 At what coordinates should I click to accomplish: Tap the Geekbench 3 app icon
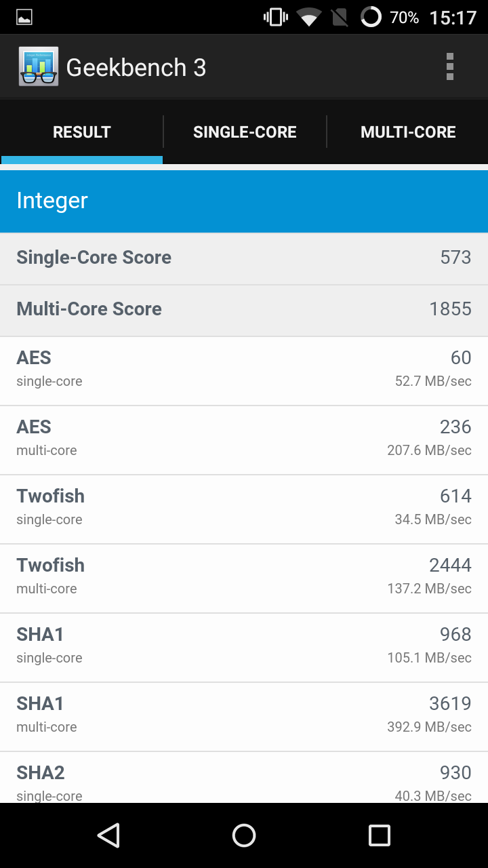(39, 66)
